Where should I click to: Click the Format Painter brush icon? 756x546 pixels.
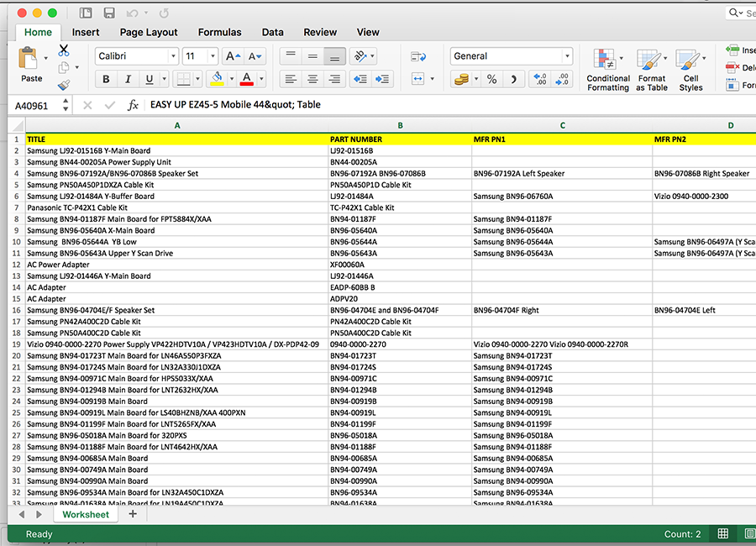pos(64,85)
